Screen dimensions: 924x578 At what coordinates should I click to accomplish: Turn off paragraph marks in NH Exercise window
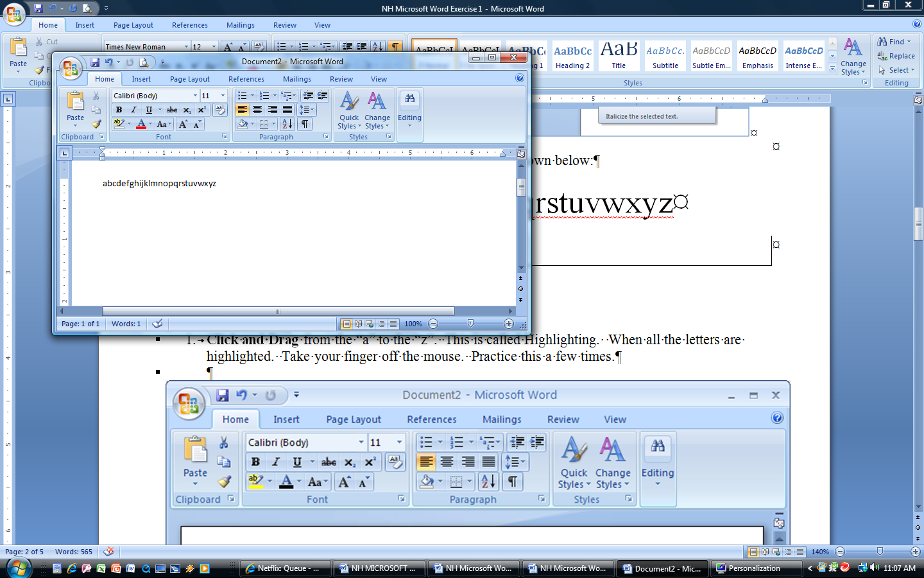pyautogui.click(x=396, y=46)
